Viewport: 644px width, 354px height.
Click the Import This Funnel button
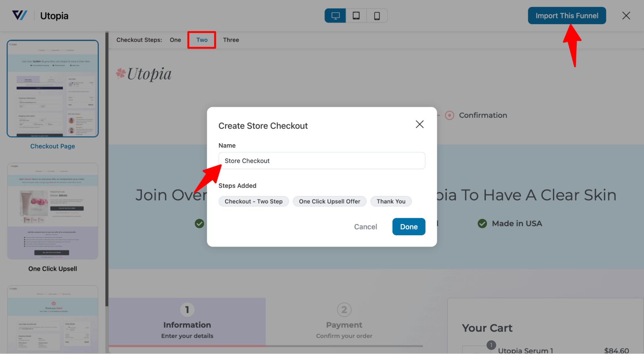[x=567, y=15]
